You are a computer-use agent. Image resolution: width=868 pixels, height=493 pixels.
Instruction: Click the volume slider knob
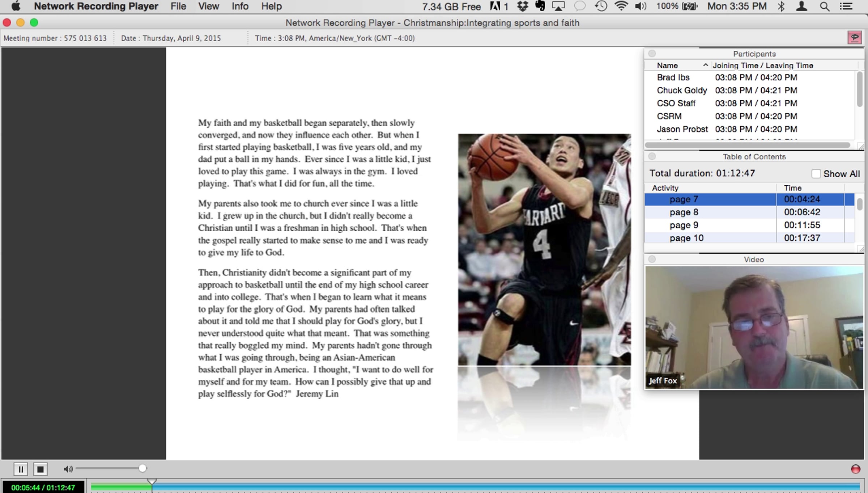tap(142, 468)
